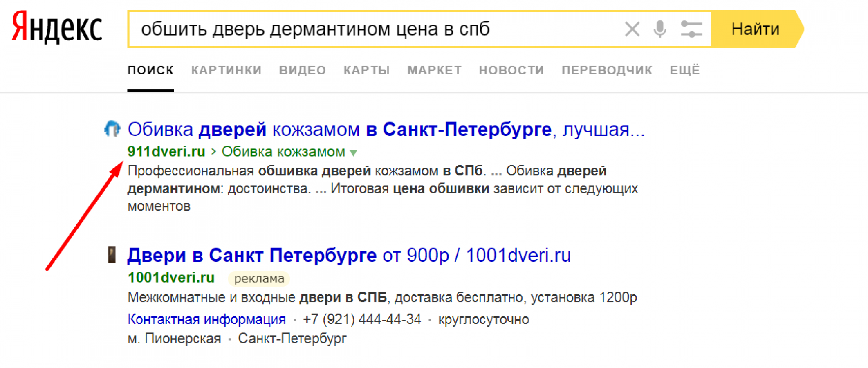Click snippet text 'Профессиональная обшивка дверей кожзамом'
The height and width of the screenshot is (368, 868).
(283, 171)
